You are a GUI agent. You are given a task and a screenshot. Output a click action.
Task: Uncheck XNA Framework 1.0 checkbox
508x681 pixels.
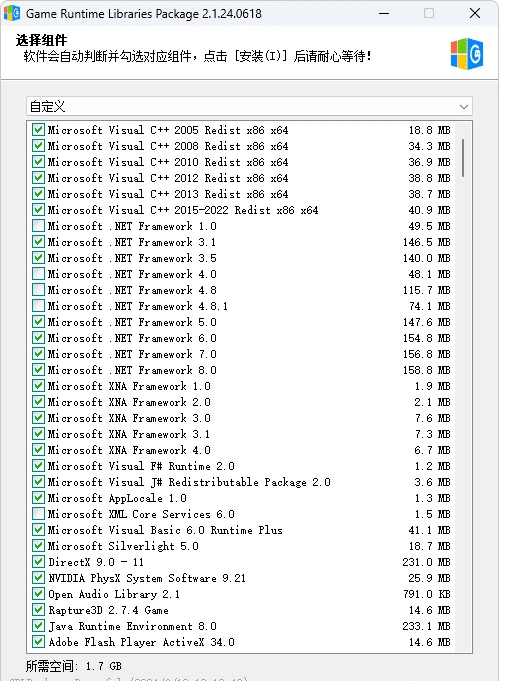tap(38, 386)
